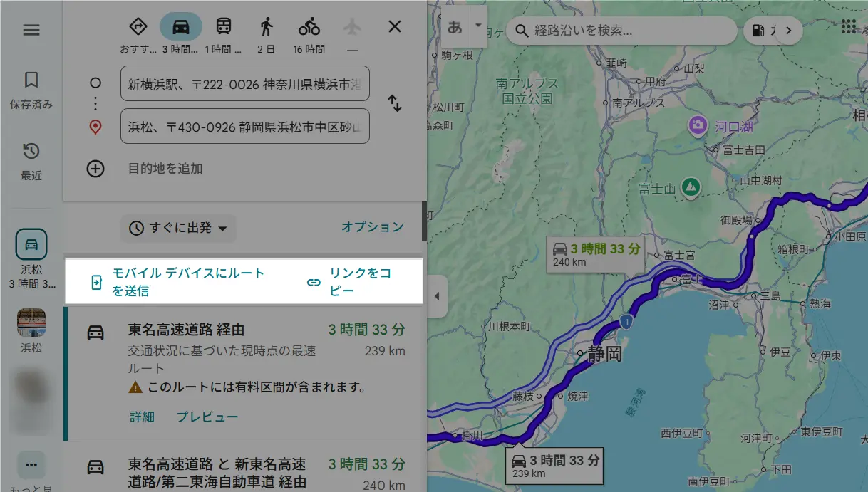Select the recommended travel mode diamond icon
The height and width of the screenshot is (492, 868).
[x=138, y=27]
